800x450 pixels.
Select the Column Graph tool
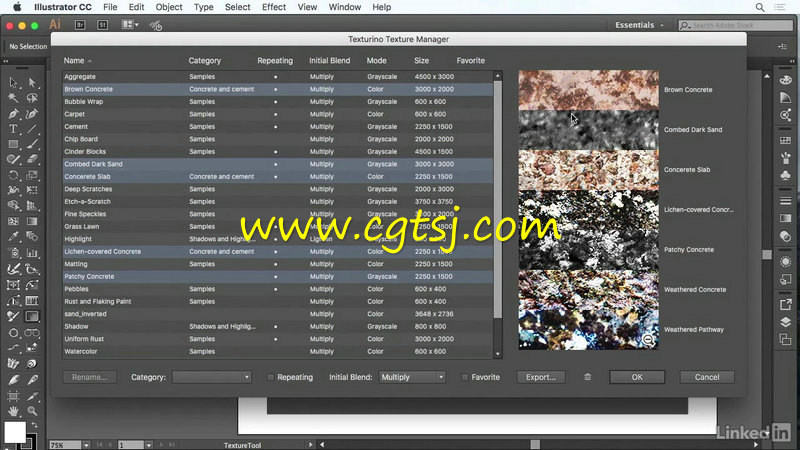pos(32,253)
